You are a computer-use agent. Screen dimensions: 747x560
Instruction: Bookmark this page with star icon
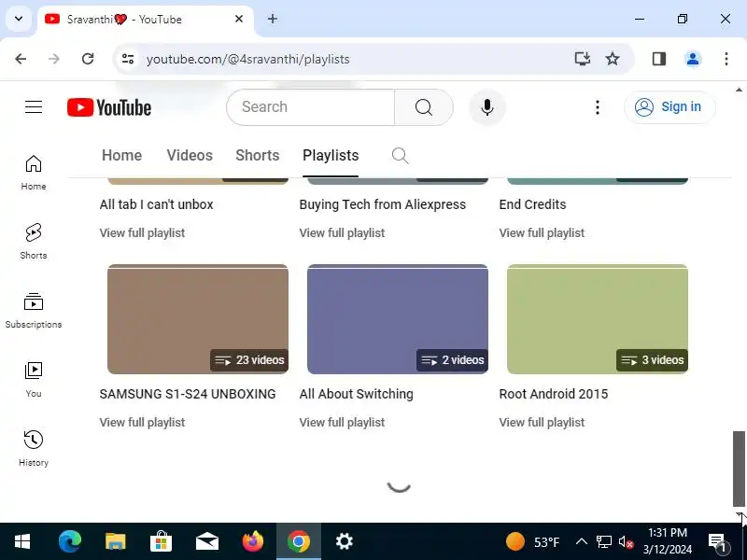613,59
